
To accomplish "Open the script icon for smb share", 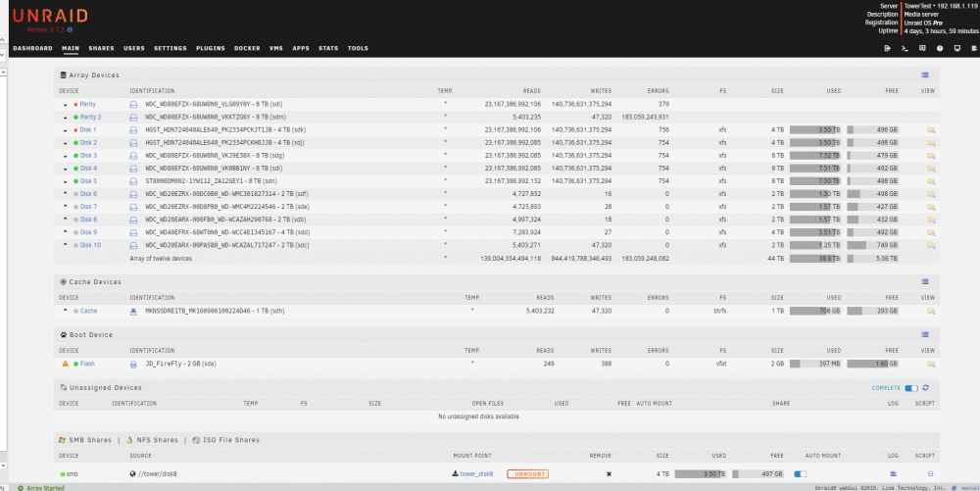I will point(930,474).
